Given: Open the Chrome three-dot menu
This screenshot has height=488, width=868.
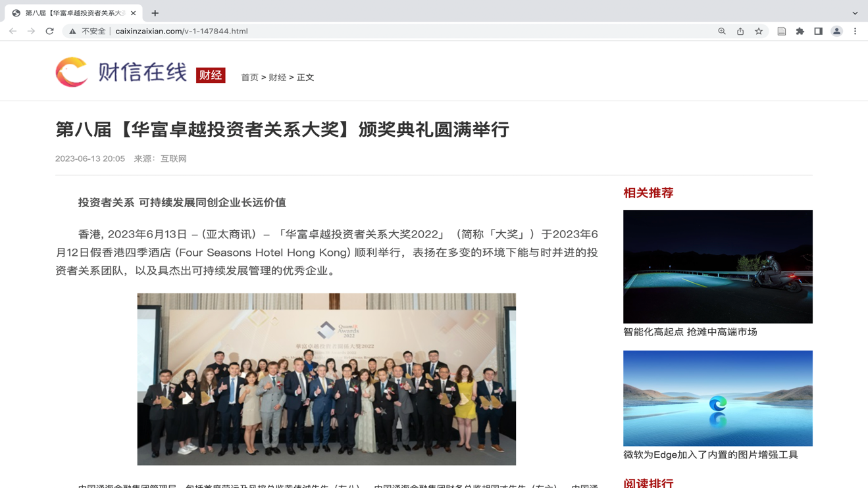Looking at the screenshot, I should point(855,31).
